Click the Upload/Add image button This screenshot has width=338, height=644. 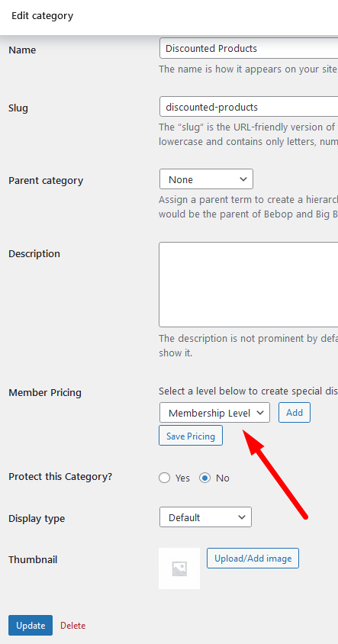pyautogui.click(x=253, y=559)
